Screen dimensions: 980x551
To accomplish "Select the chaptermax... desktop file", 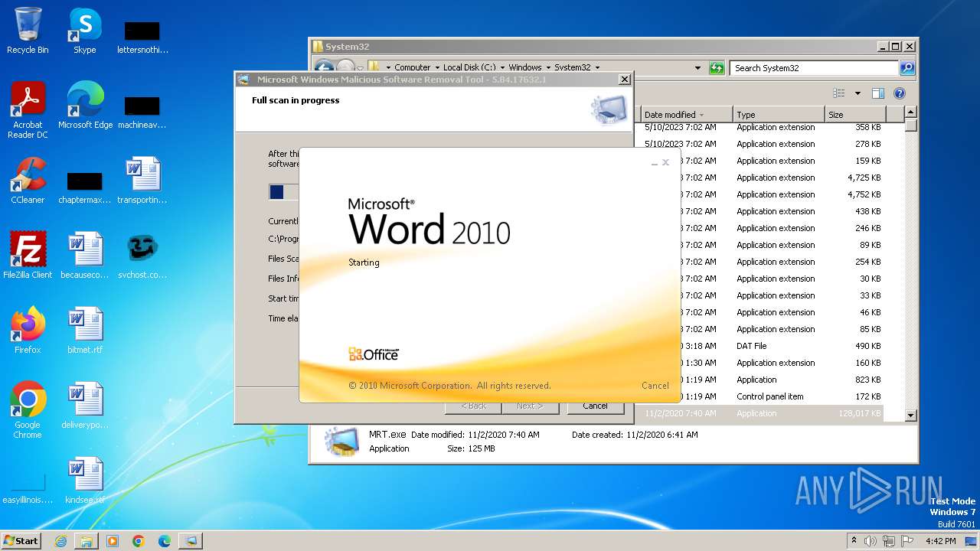I will tap(85, 185).
